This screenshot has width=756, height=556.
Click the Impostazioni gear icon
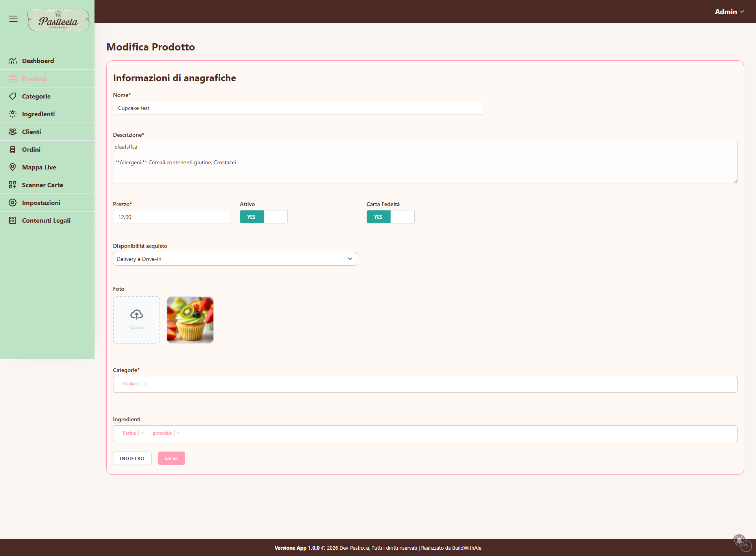(13, 203)
